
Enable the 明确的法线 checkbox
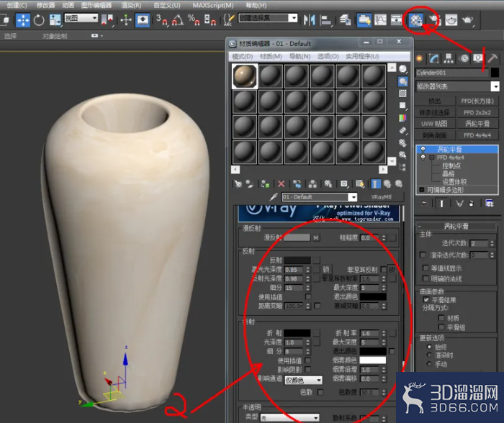point(426,278)
